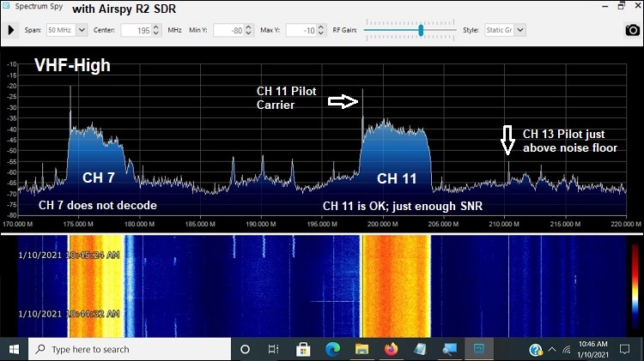The image size is (644, 361).
Task: Click the RF Gain slider handle
Action: (x=421, y=29)
